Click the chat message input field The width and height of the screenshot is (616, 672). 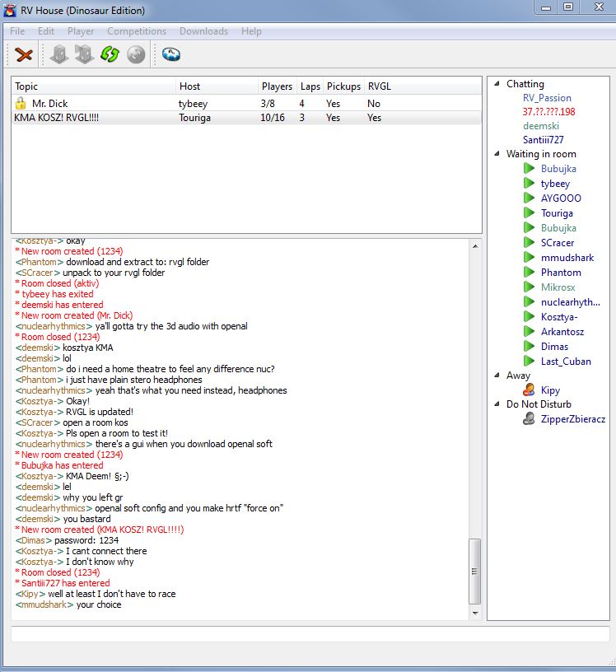[310, 634]
